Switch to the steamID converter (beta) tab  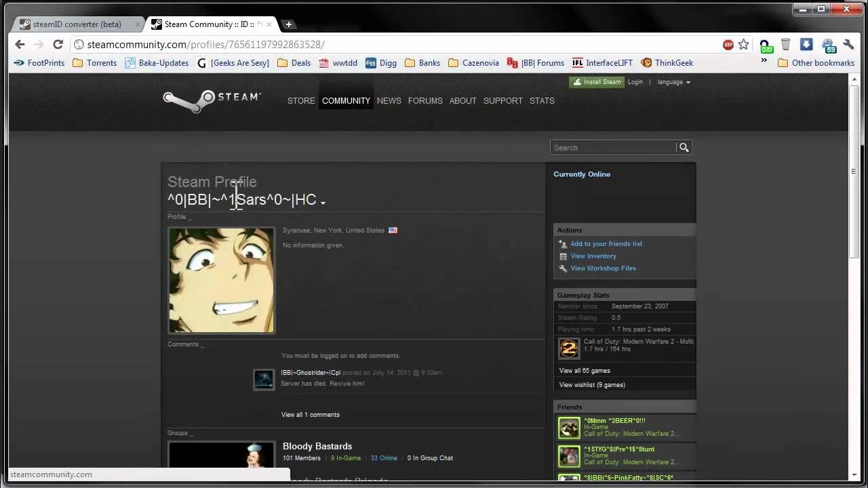point(77,24)
